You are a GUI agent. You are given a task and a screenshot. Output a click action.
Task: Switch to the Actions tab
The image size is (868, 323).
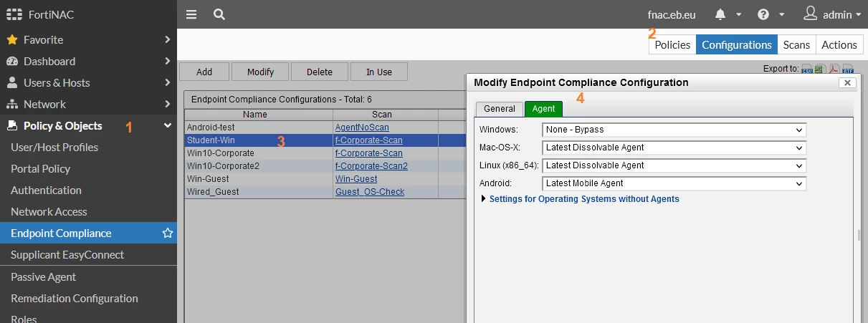(x=839, y=44)
